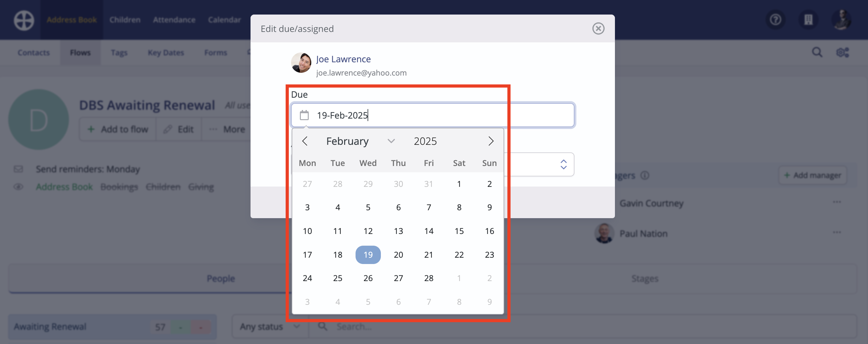Close the Edit due/assigned dialog
The image size is (868, 344).
tap(598, 29)
